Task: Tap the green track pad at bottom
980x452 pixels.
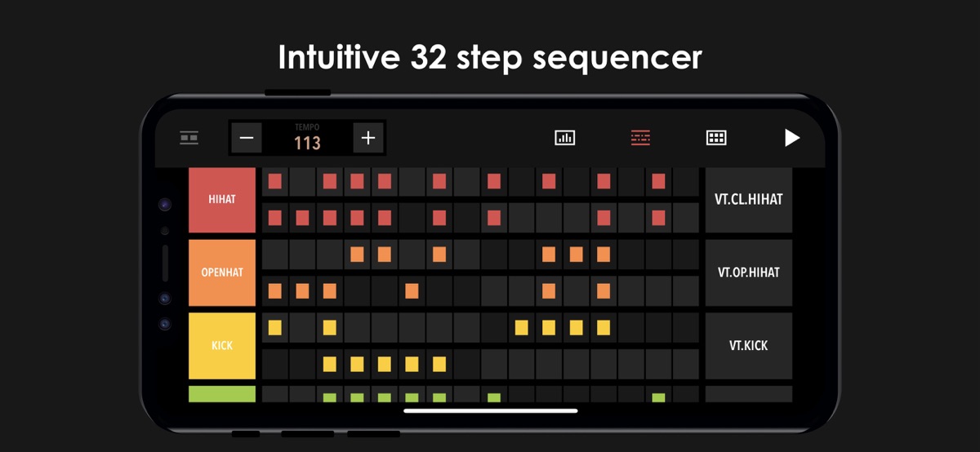Action: [222, 395]
